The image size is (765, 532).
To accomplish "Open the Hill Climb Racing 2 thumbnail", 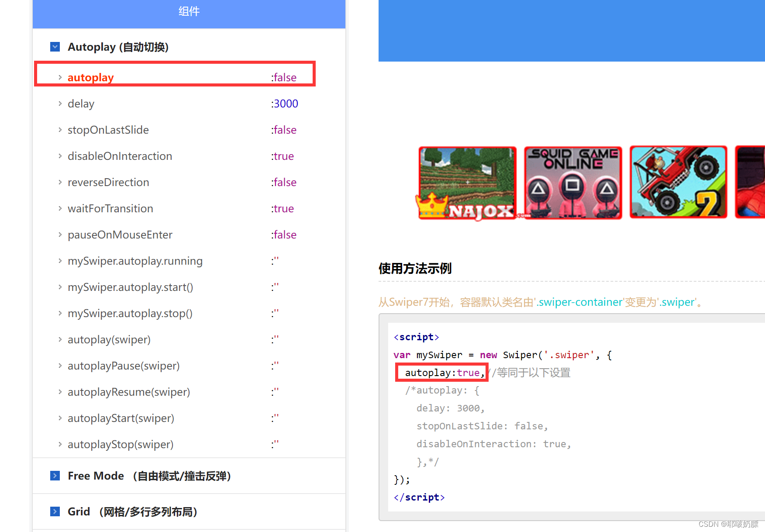I will coord(679,182).
